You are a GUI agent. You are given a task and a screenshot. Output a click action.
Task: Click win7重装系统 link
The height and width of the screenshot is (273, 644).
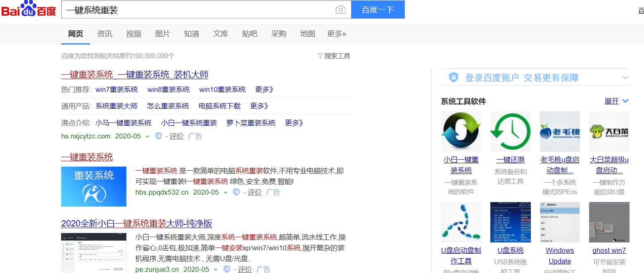click(x=116, y=89)
